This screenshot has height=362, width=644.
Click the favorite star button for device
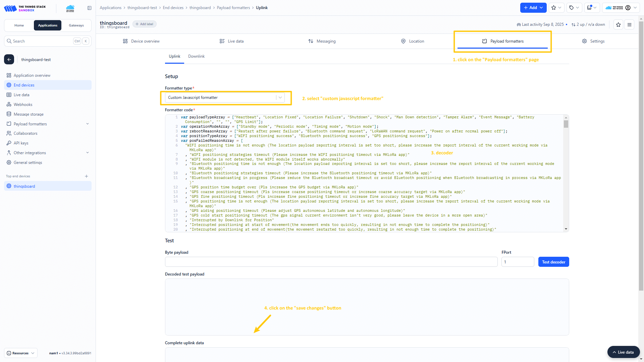(x=618, y=24)
